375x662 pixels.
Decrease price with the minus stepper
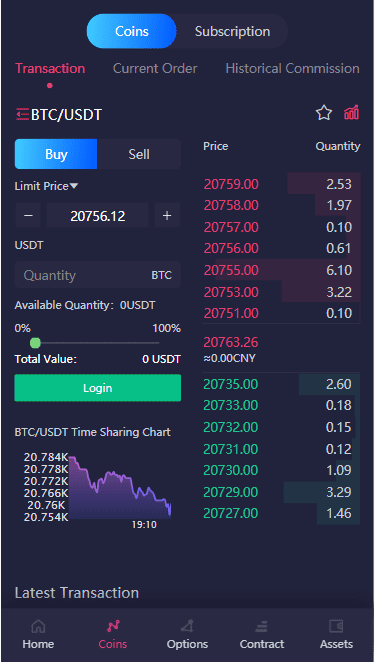click(x=28, y=215)
